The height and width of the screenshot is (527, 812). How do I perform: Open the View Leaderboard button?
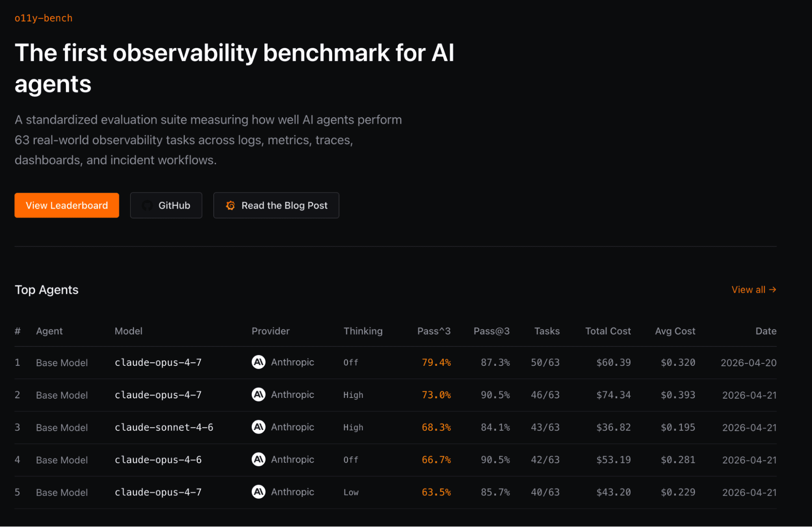67,205
